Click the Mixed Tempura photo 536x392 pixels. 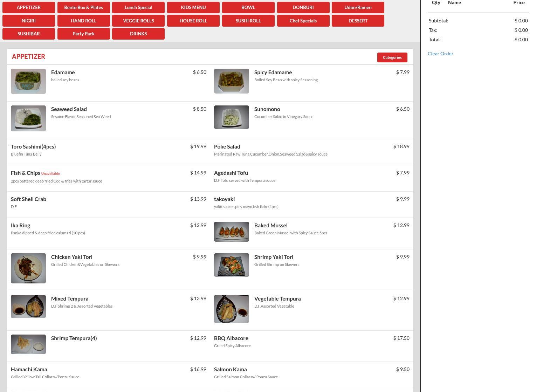28,307
